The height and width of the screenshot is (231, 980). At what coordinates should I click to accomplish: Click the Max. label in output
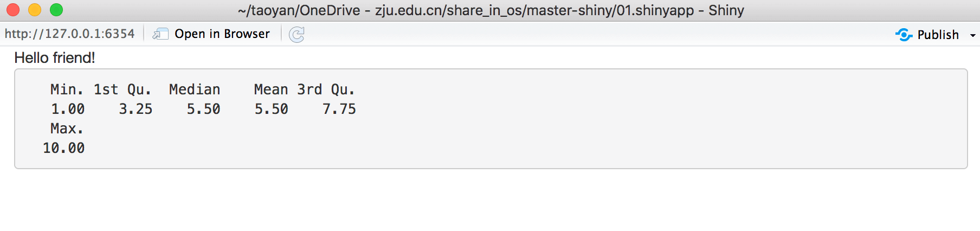(67, 129)
